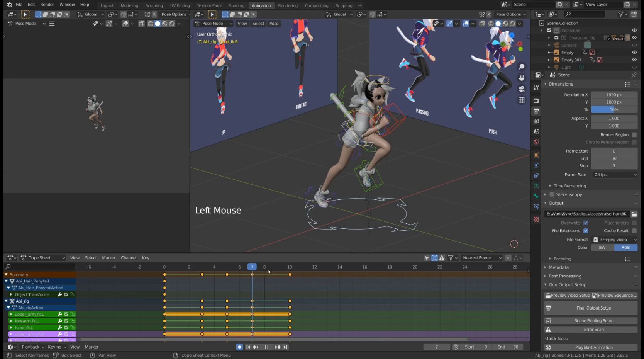This screenshot has height=359, width=644.
Task: Open the Frame Rate dropdown
Action: pyautogui.click(x=615, y=175)
